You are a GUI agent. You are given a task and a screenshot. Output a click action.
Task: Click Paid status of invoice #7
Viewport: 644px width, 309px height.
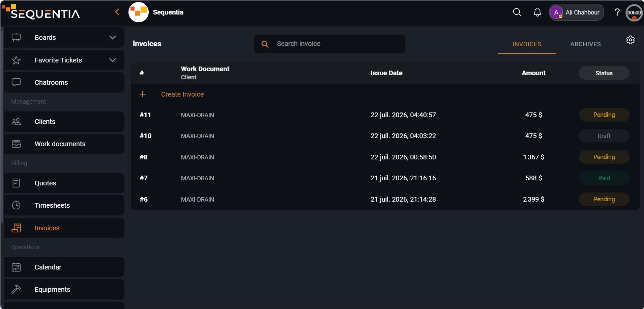(604, 178)
